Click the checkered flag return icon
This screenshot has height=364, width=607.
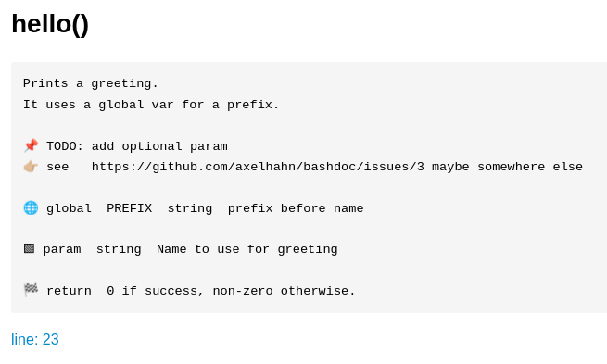tap(31, 290)
